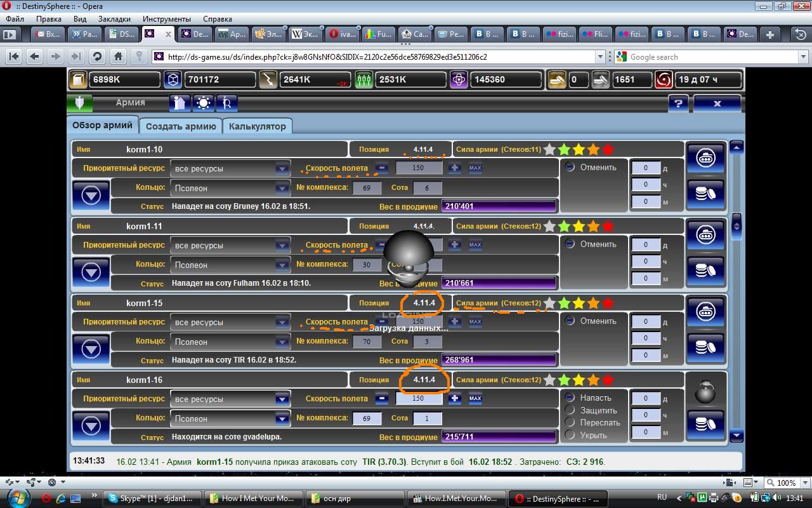Click the building icon beside Армия title
This screenshot has width=812, height=508.
point(180,103)
